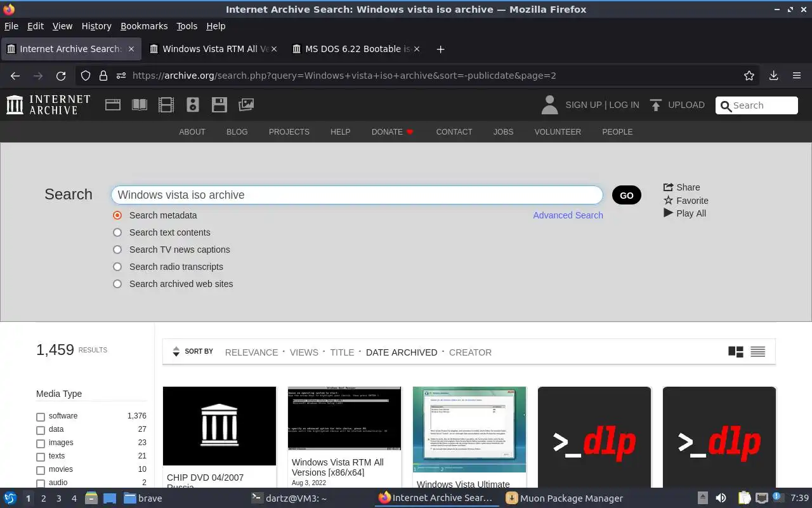The width and height of the screenshot is (812, 508).
Task: Check the data media type filter
Action: [41, 431]
